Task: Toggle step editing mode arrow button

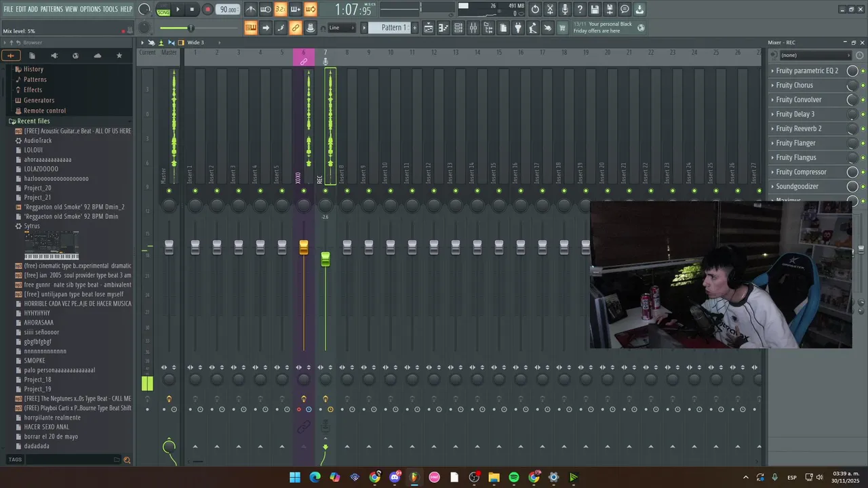Action: click(x=265, y=28)
